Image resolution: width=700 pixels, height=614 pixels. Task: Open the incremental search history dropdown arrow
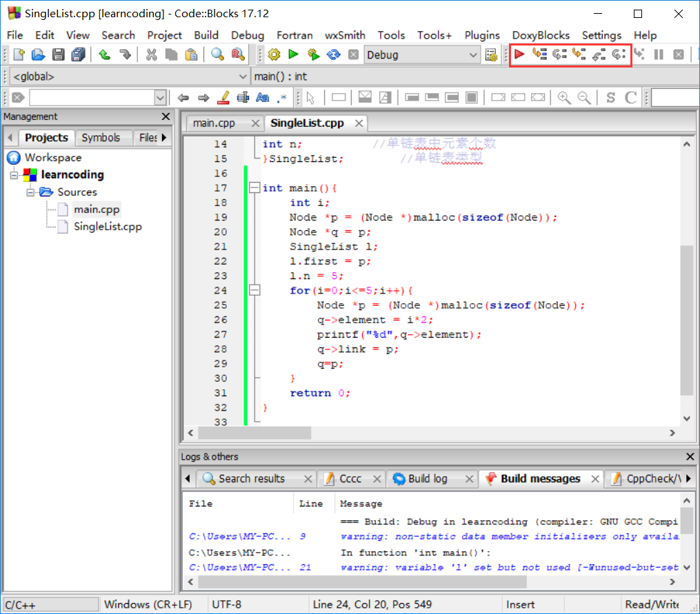(x=160, y=97)
